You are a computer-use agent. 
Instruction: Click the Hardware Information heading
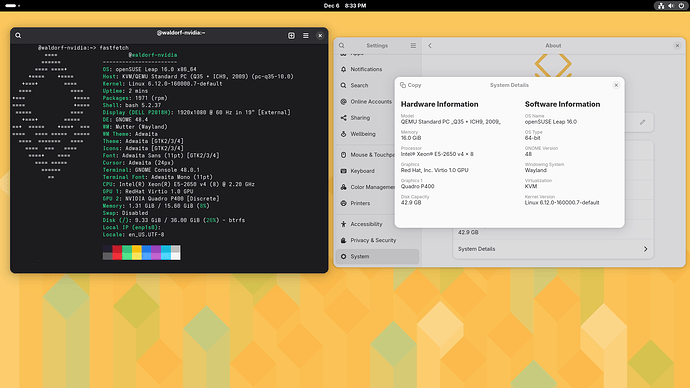[439, 104]
